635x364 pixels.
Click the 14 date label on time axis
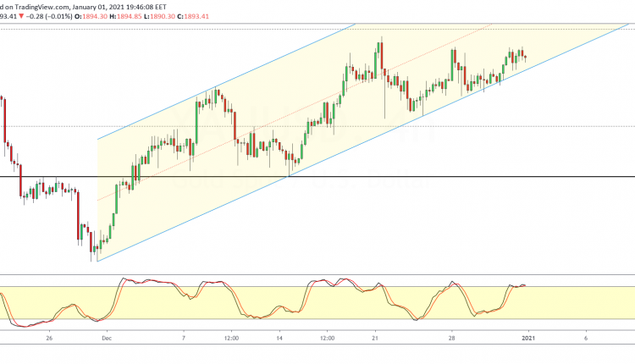tap(279, 338)
